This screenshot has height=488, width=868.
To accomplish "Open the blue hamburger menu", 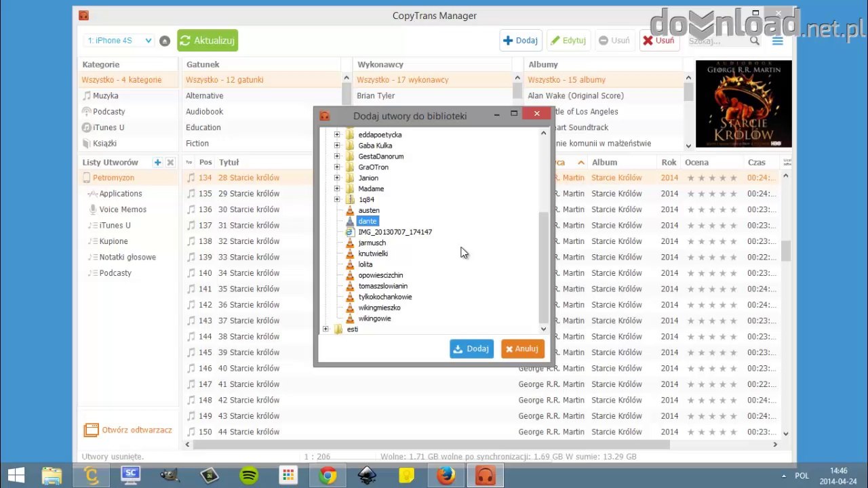I will tap(777, 41).
